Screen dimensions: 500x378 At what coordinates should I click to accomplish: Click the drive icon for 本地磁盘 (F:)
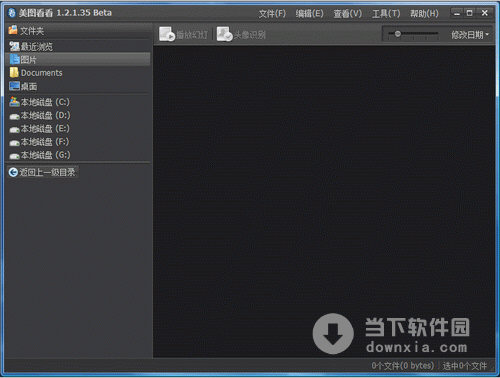point(14,143)
